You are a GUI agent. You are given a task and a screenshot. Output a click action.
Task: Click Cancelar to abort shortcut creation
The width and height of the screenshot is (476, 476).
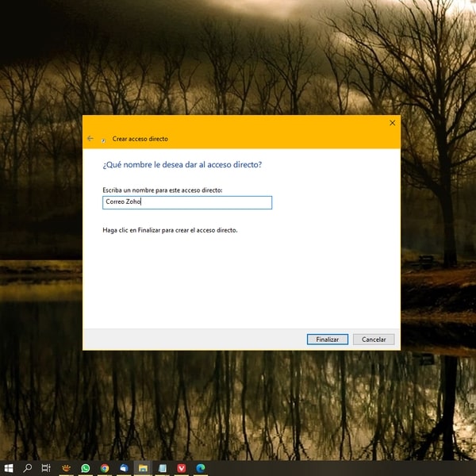click(374, 340)
